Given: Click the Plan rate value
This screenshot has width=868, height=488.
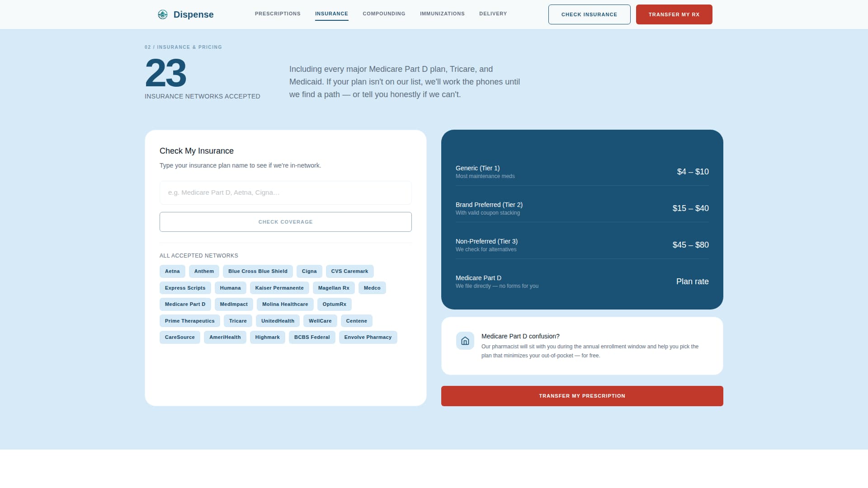Looking at the screenshot, I should 692,282.
